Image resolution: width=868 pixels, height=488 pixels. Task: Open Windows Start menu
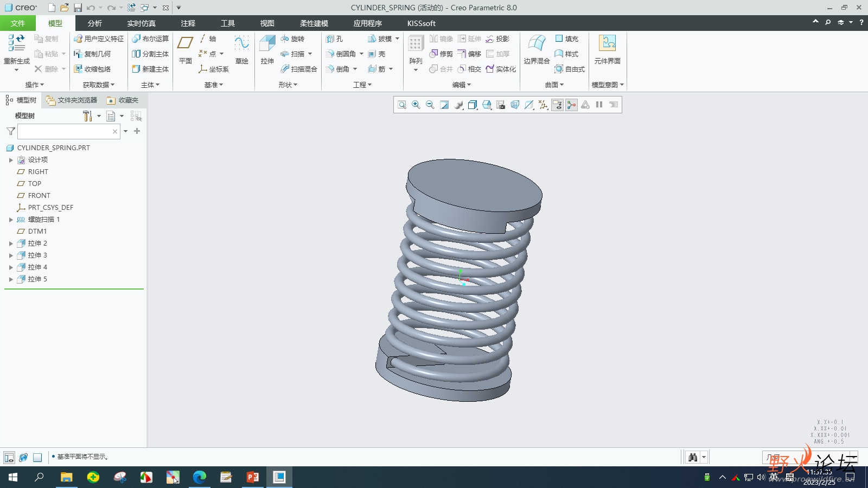[x=13, y=477]
